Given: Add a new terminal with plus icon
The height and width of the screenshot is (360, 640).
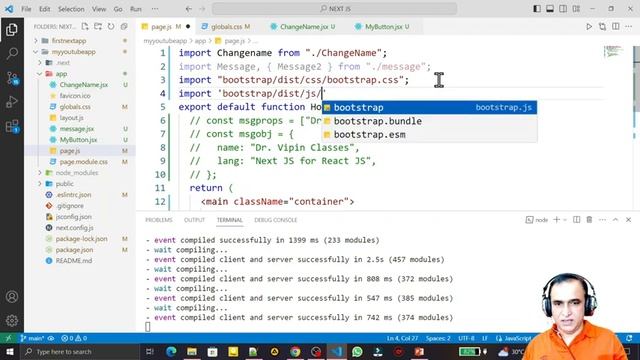Looking at the screenshot, I should (556, 220).
